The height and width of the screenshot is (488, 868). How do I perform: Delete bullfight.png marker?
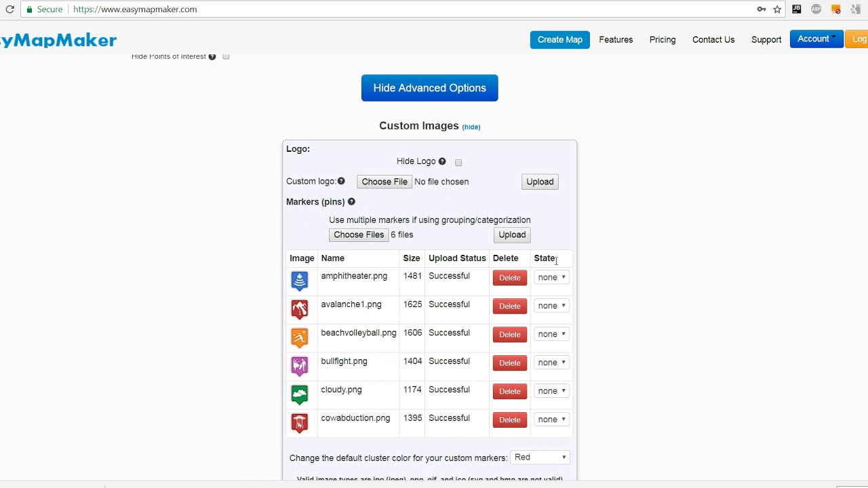coord(510,363)
